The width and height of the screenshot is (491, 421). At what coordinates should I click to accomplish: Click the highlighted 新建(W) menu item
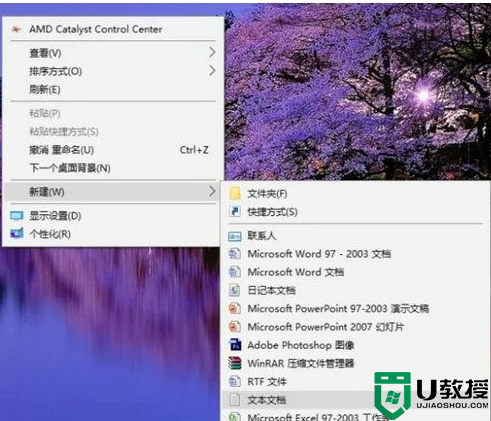click(113, 192)
